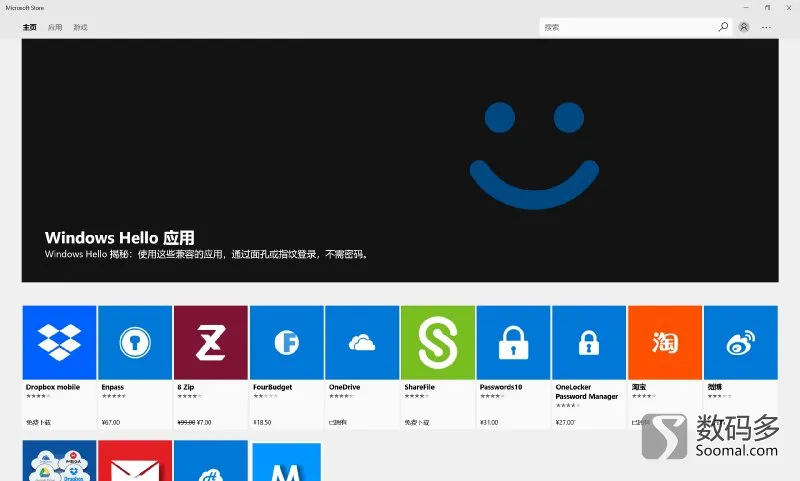
Task: Click the Dropbox mobile app name
Action: 53,387
